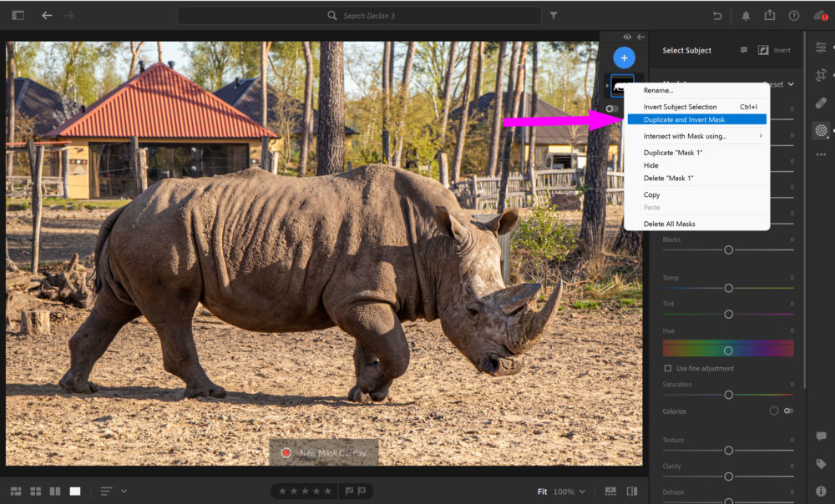The height and width of the screenshot is (504, 835).
Task: Switch to Photo Grid view
Action: 16,491
